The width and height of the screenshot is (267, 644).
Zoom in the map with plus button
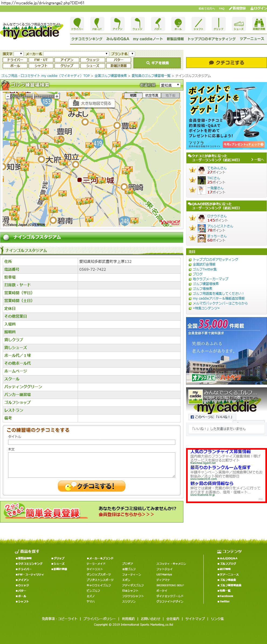click(x=57, y=96)
